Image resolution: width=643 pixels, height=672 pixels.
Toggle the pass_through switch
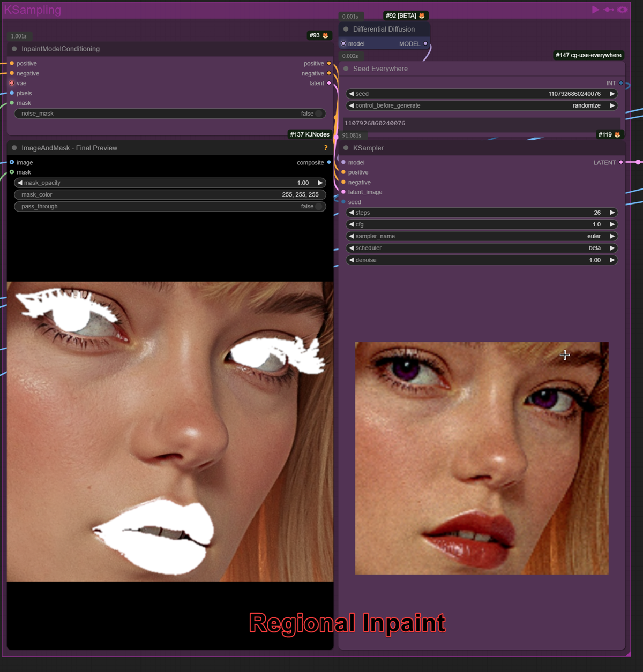pyautogui.click(x=319, y=206)
